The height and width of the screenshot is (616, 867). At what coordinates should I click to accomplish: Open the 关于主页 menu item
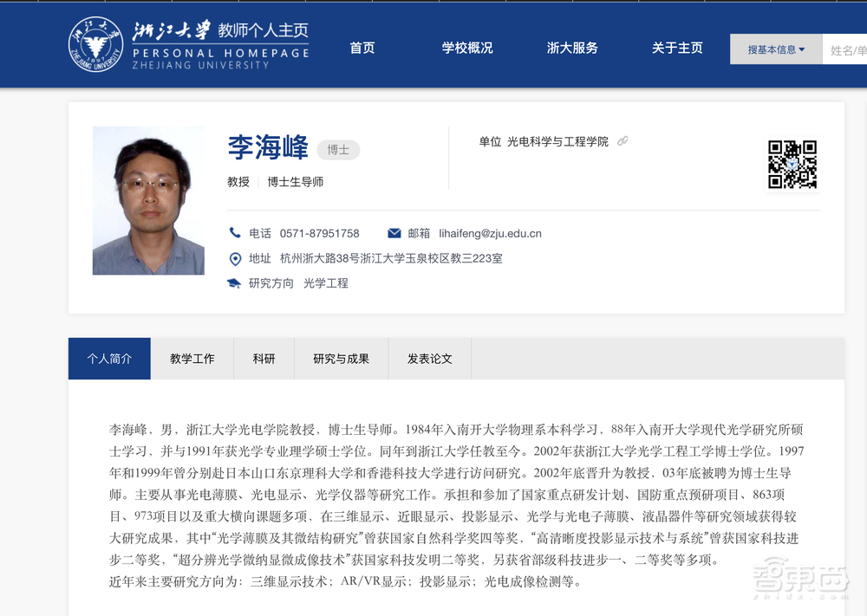677,49
